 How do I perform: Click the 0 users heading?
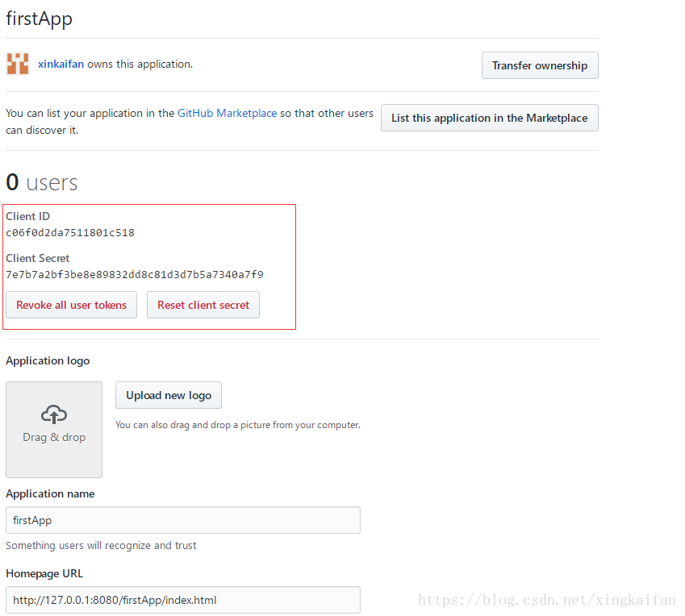42,182
